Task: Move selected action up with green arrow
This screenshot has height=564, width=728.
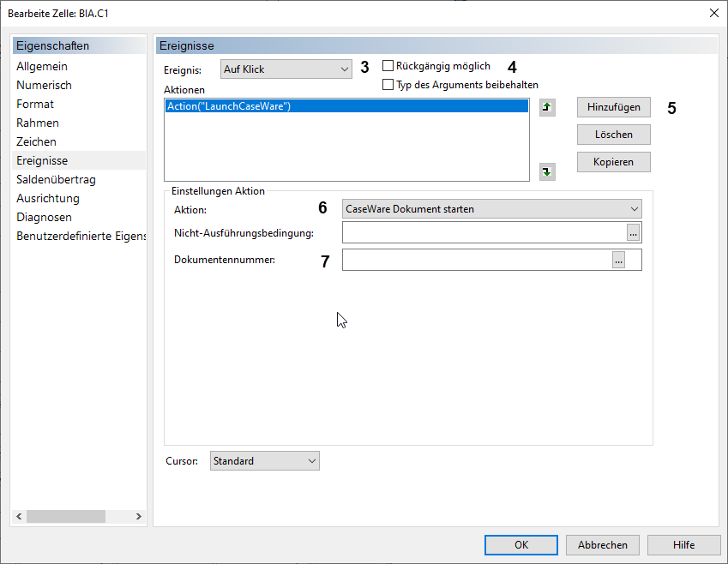Action: [547, 108]
